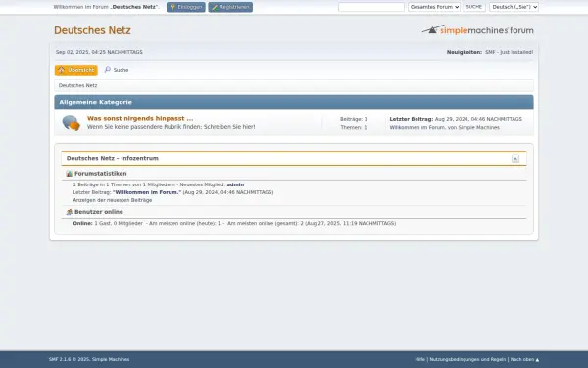Click 'Anzeigen der neuesten Beiträge' link
The image size is (588, 368).
tap(113, 200)
